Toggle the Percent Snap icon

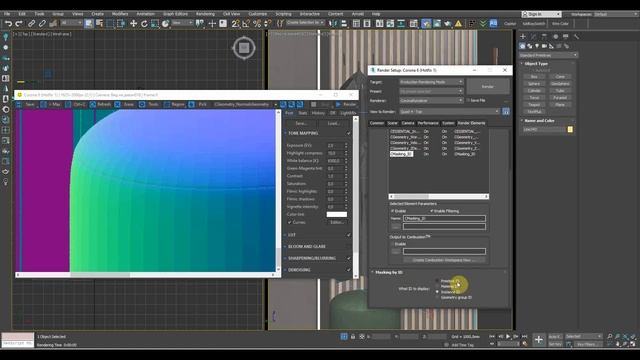point(257,24)
